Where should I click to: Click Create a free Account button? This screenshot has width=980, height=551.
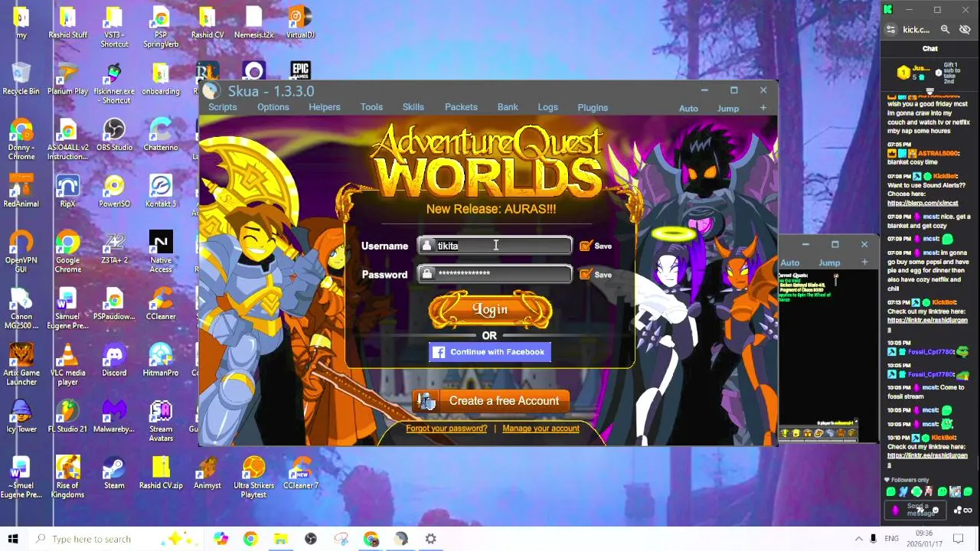tap(490, 401)
